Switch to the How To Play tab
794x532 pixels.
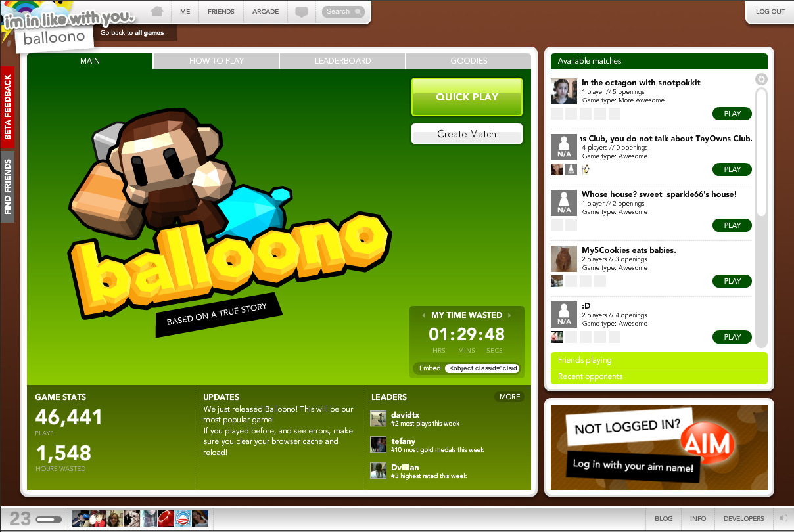[216, 61]
